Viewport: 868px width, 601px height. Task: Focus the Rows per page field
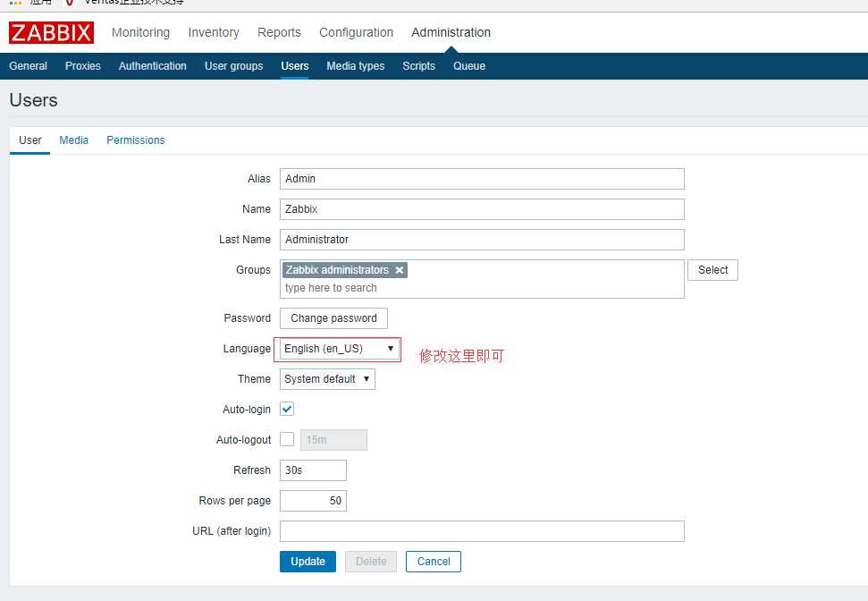tap(314, 501)
